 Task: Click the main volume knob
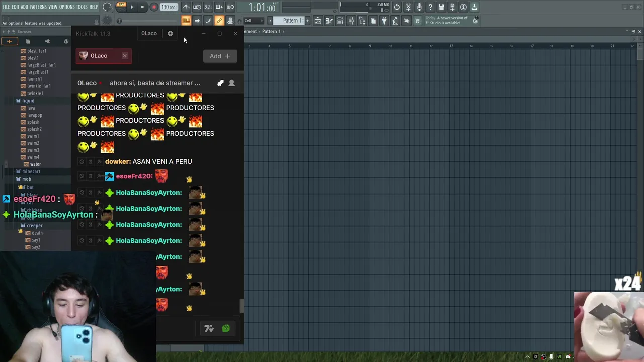107,7
